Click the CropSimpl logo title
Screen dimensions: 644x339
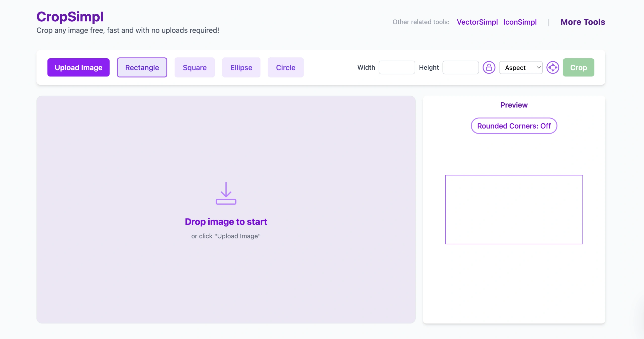pyautogui.click(x=70, y=17)
